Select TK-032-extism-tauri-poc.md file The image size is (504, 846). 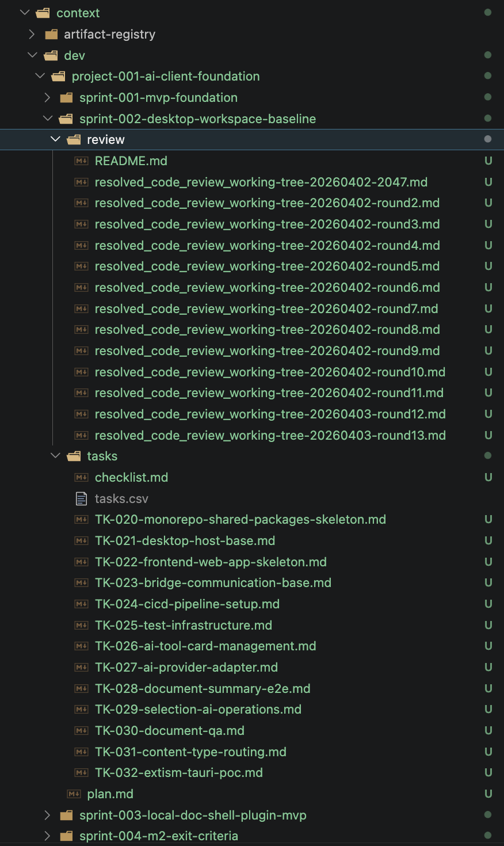pyautogui.click(x=178, y=773)
